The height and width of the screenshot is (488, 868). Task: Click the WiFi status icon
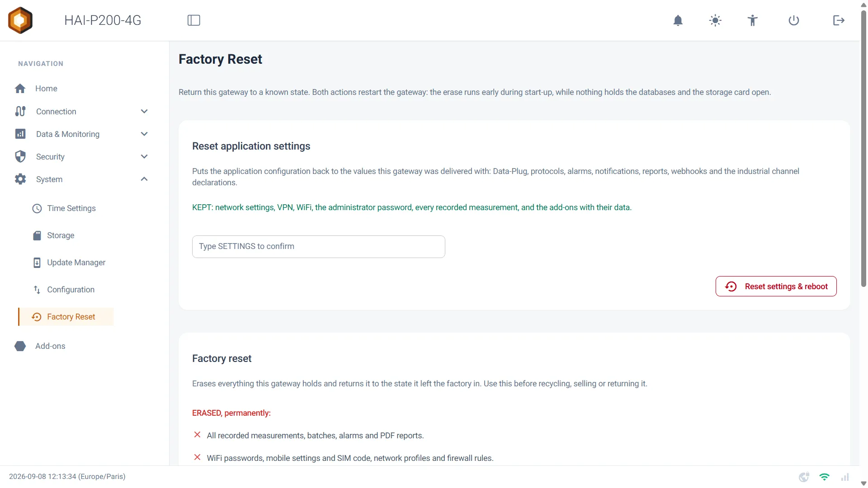[x=824, y=477]
